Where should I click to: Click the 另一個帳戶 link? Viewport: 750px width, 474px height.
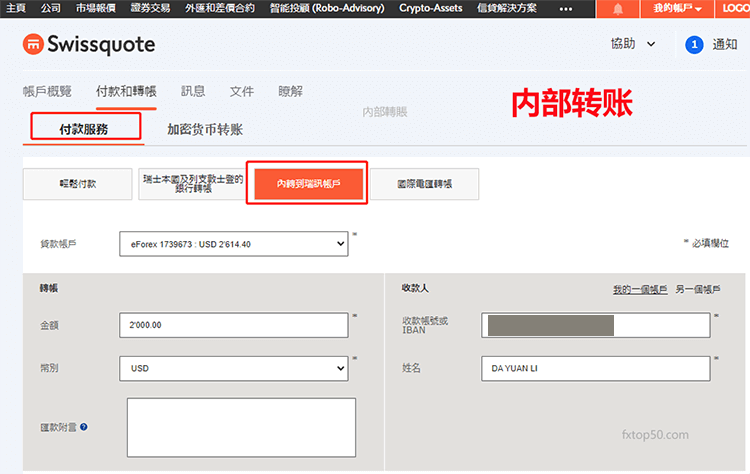(697, 289)
